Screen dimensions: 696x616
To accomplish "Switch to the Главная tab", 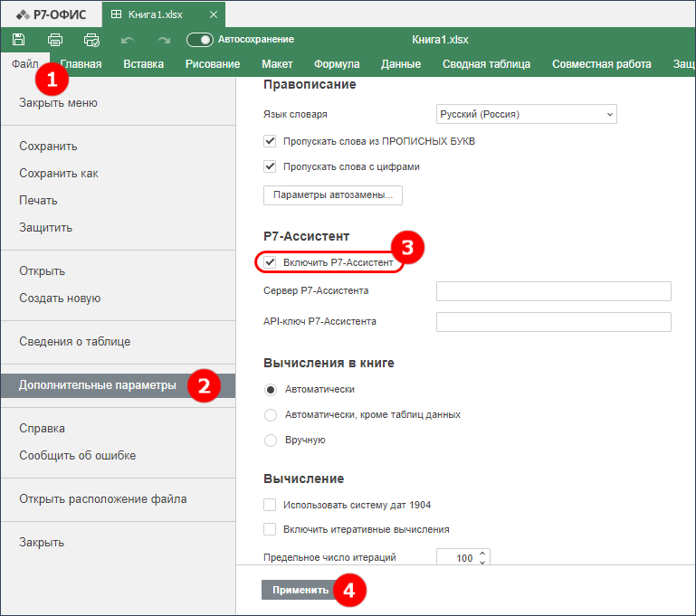I will click(x=81, y=64).
